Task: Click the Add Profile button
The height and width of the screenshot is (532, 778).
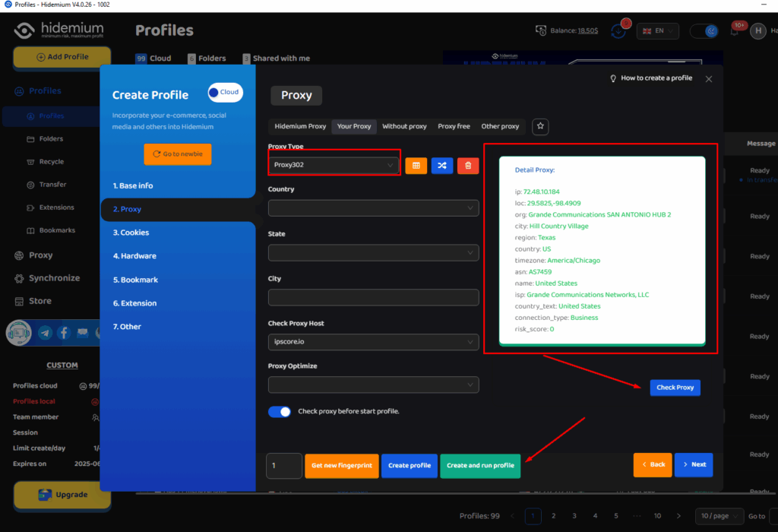Action: click(x=62, y=57)
